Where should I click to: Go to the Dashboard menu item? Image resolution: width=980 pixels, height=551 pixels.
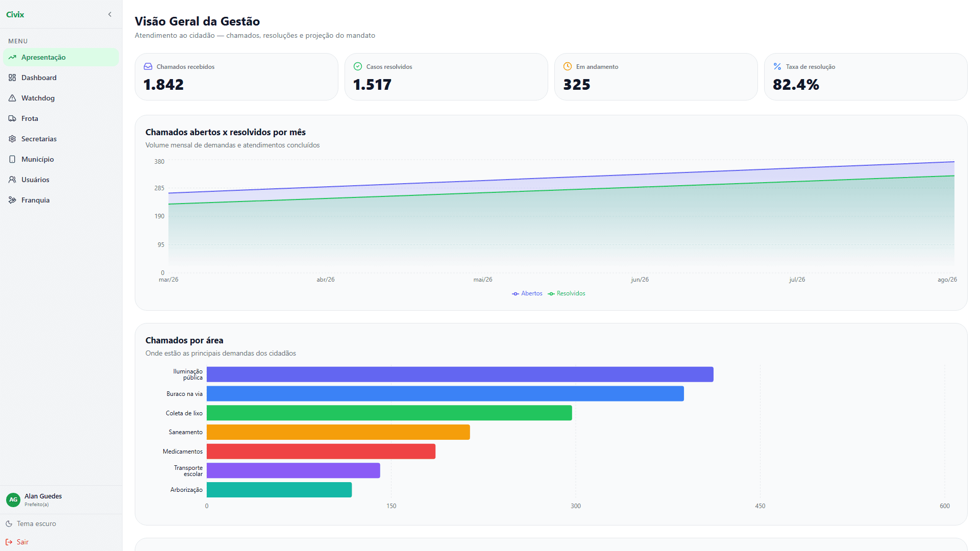click(61, 78)
